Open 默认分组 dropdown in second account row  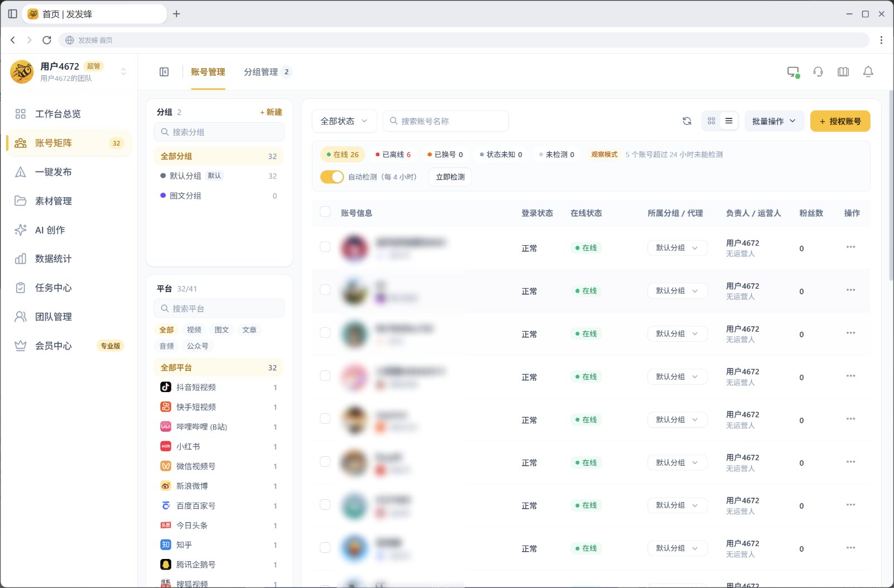[x=677, y=291]
